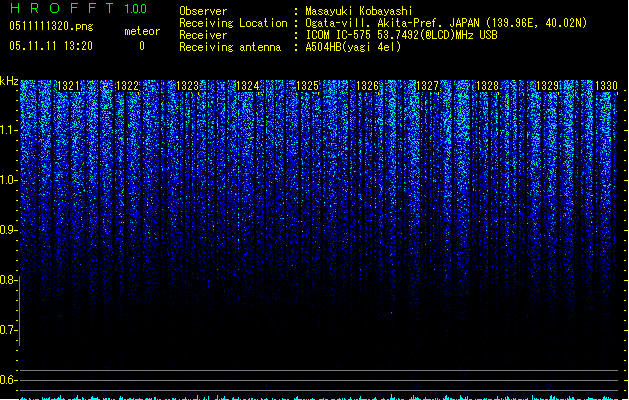Click the kHz axis unit label

pos(9,81)
